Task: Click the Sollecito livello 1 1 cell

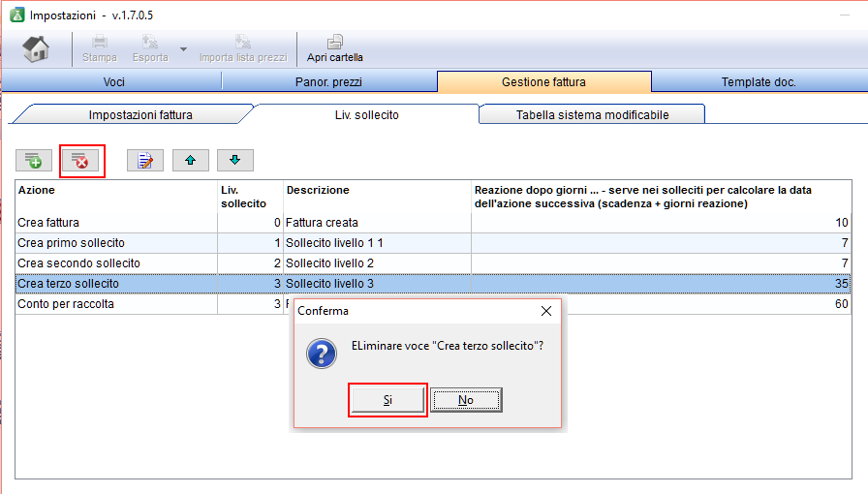Action: (x=377, y=243)
